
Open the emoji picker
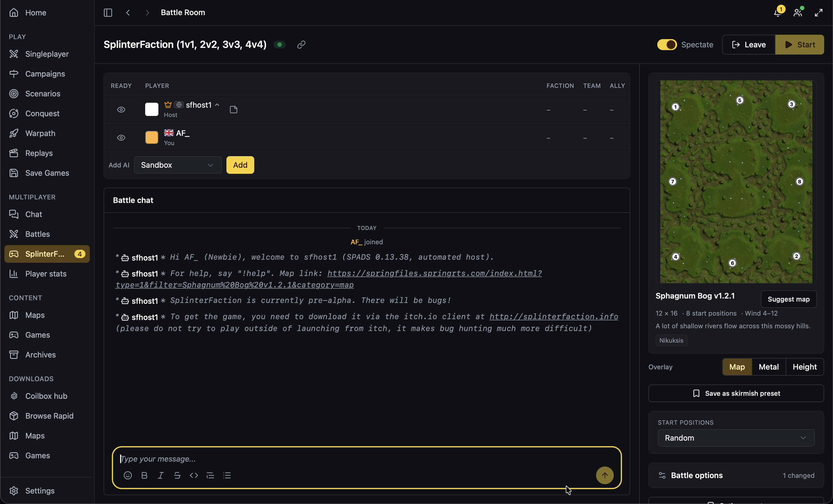(128, 475)
